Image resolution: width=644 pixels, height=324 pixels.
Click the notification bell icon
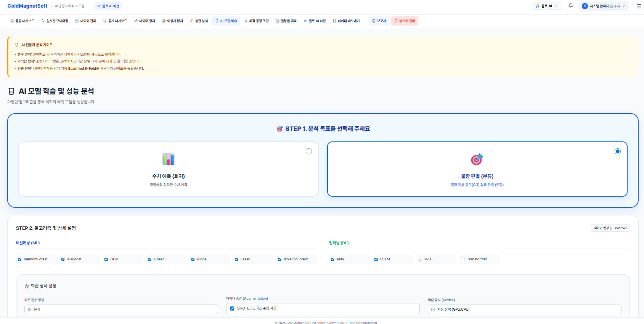570,6
